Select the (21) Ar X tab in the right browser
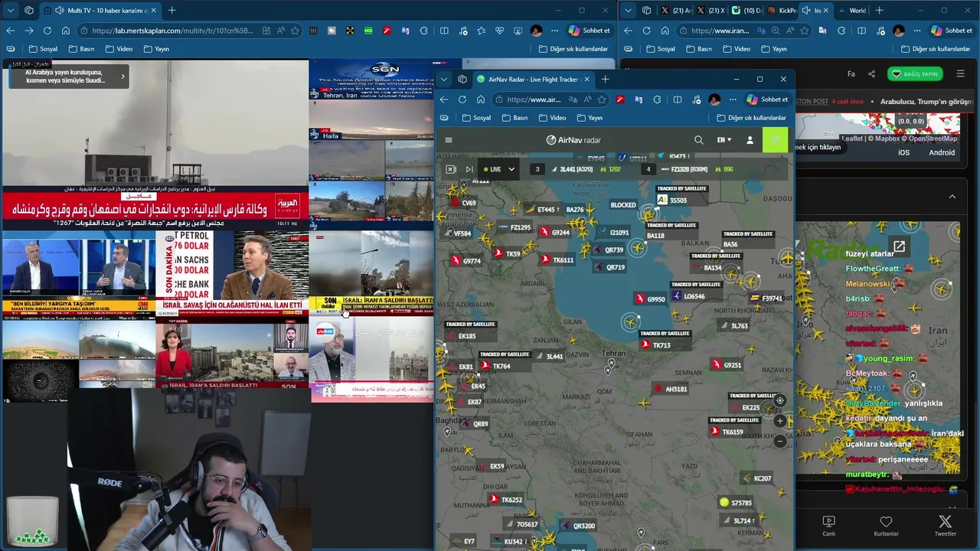 coord(676,11)
